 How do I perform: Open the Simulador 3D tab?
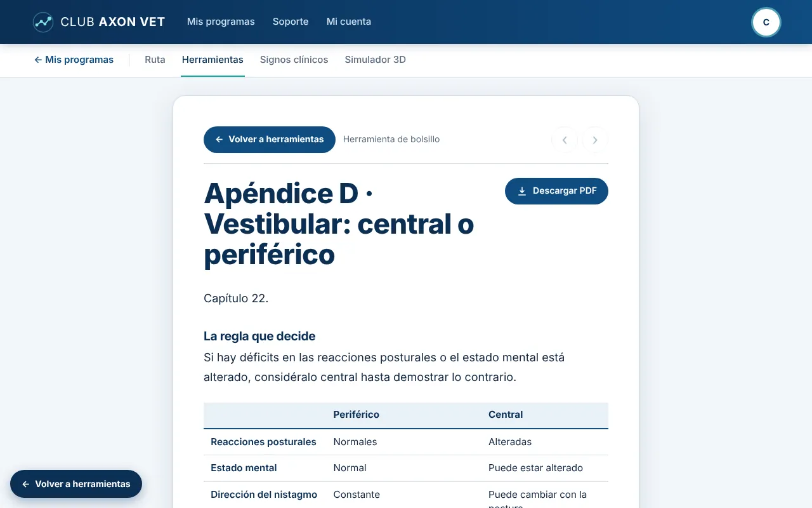click(x=376, y=60)
